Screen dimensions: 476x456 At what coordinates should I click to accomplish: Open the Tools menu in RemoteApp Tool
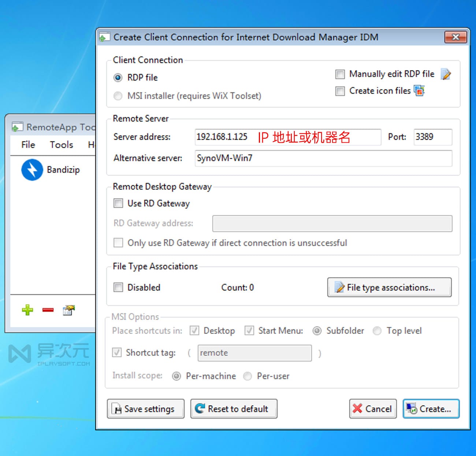pos(61,145)
